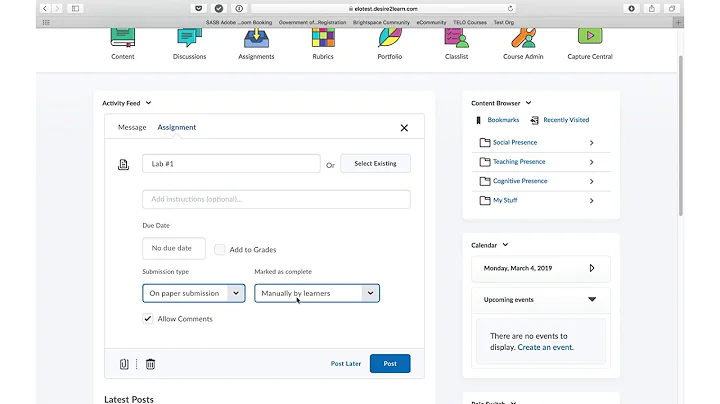Viewport: 720px width, 404px height.
Task: Click the browser forward arrow
Action: [57, 8]
